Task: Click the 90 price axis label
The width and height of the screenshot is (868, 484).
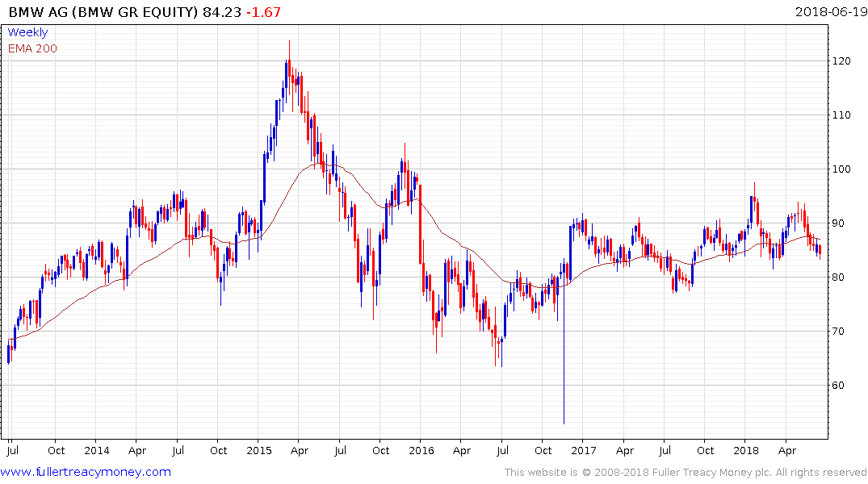Action: coord(838,223)
